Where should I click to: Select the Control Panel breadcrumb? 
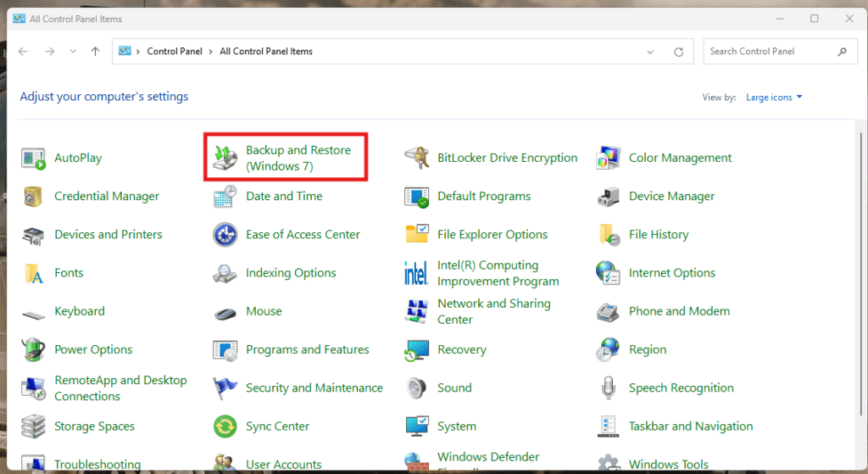(x=175, y=52)
